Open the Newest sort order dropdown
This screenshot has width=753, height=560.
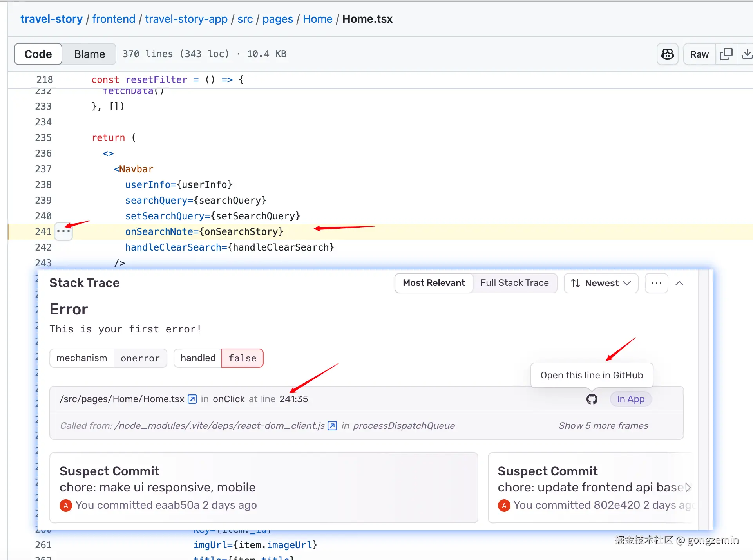tap(601, 283)
